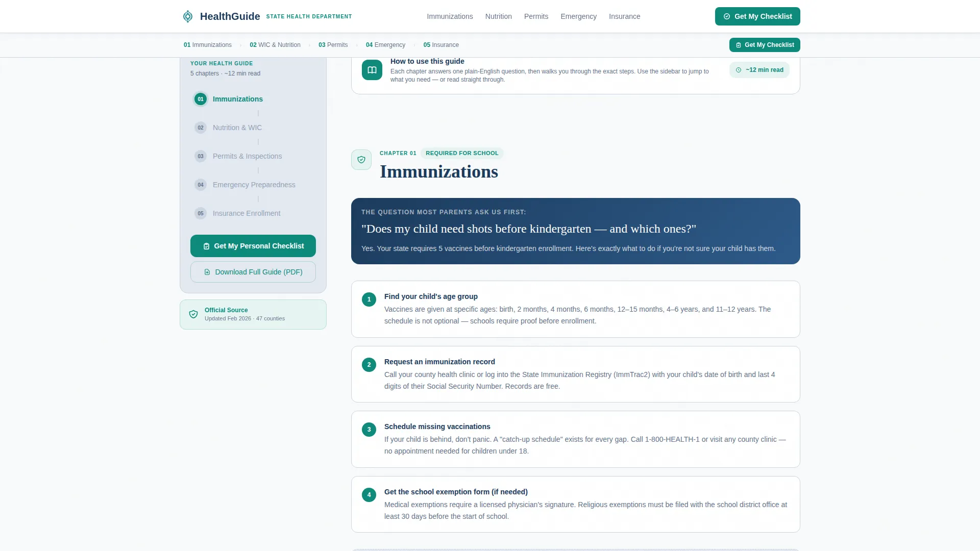
Task: Click the 04 circle badge in sidebar
Action: click(x=201, y=185)
